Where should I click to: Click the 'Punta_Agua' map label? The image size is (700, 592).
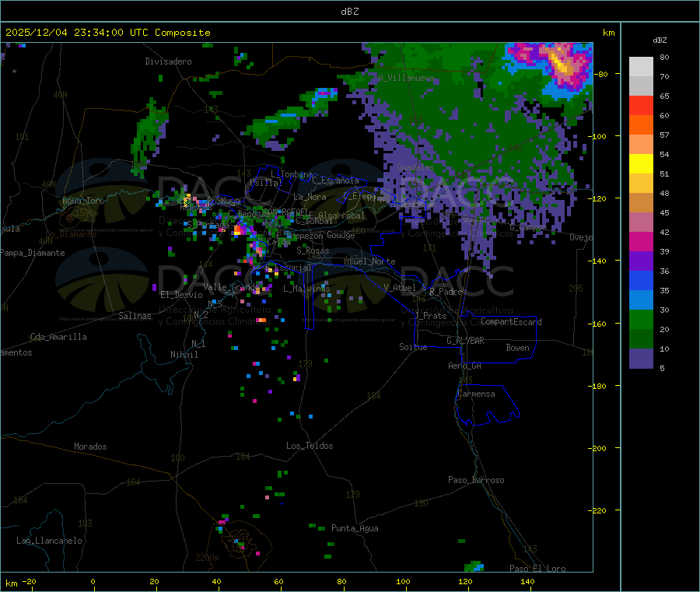(355, 528)
